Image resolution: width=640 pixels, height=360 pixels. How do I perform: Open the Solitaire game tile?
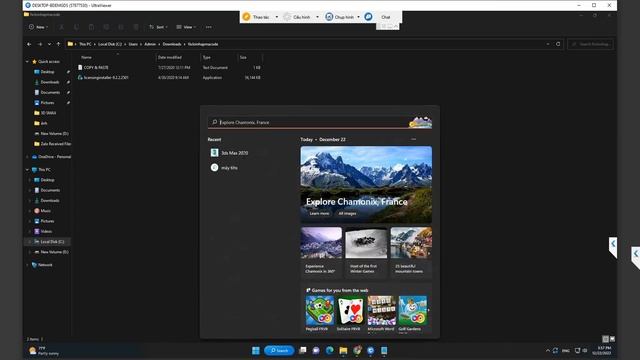pos(351,313)
